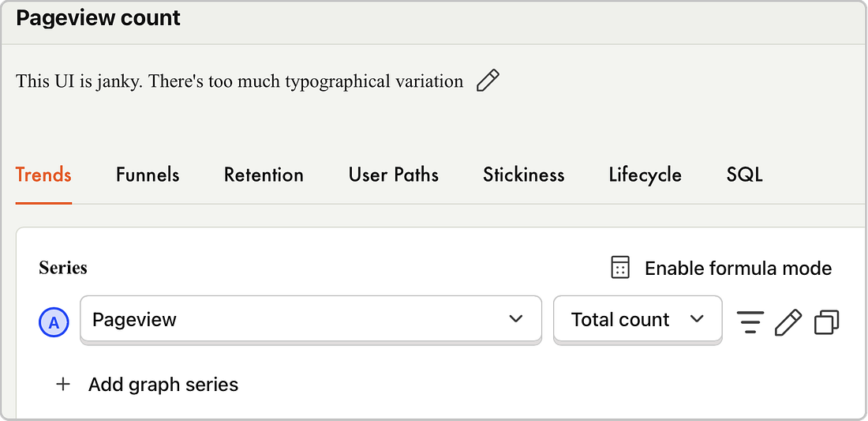This screenshot has width=868, height=421.
Task: Expand the Pageview event dropdown
Action: (x=311, y=320)
